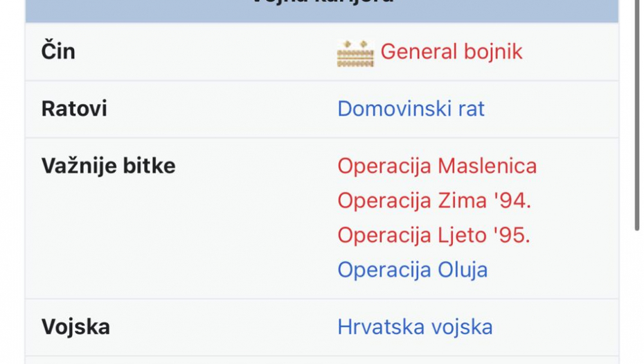The height and width of the screenshot is (364, 644).
Task: Open the Operacija Zima '94. link
Action: 434,201
